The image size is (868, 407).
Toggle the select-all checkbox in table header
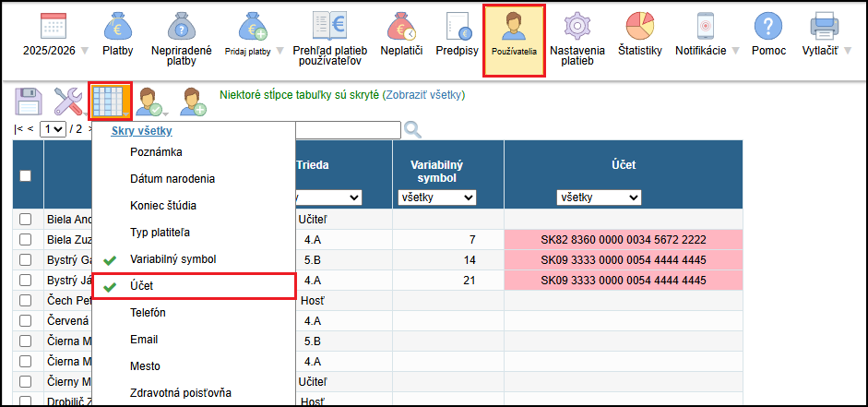26,176
